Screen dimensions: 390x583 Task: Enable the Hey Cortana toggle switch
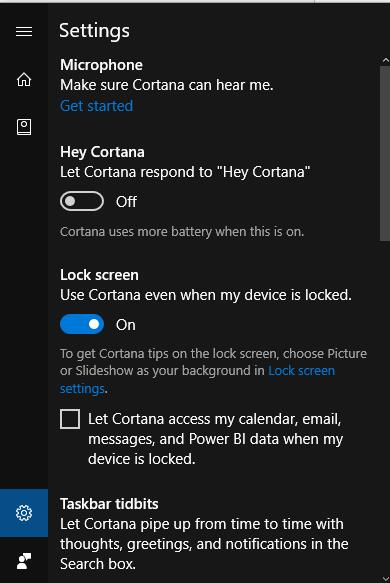click(82, 201)
